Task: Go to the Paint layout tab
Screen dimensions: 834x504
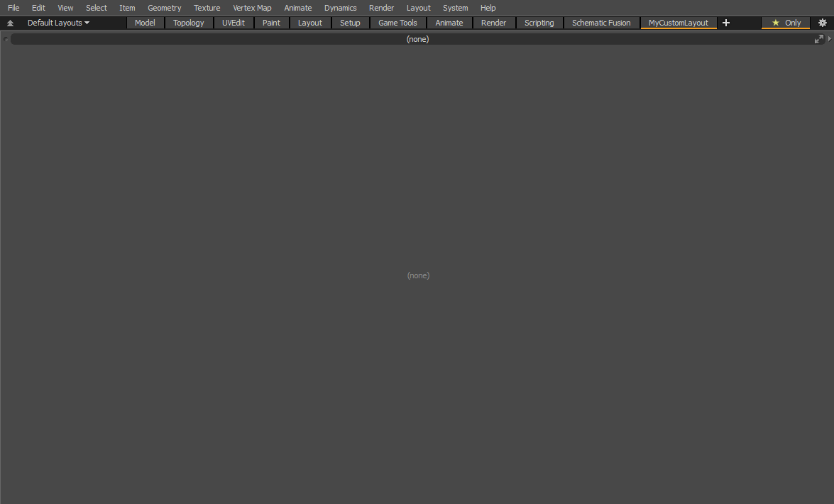Action: tap(271, 23)
